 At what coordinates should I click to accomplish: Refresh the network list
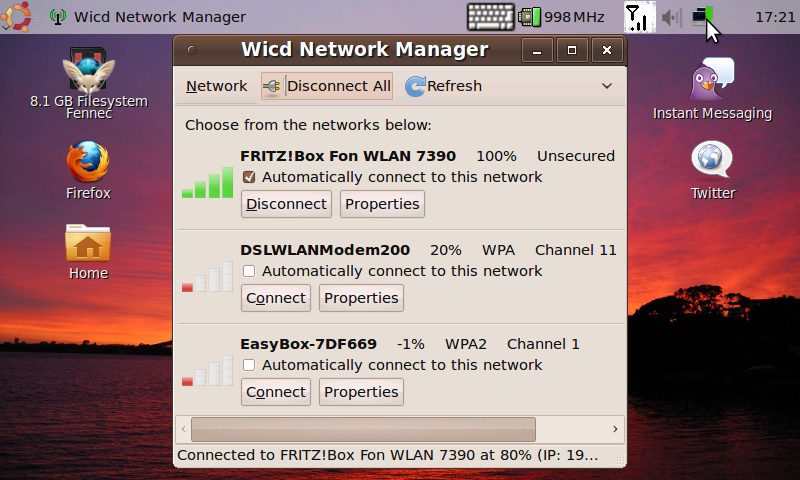(444, 86)
